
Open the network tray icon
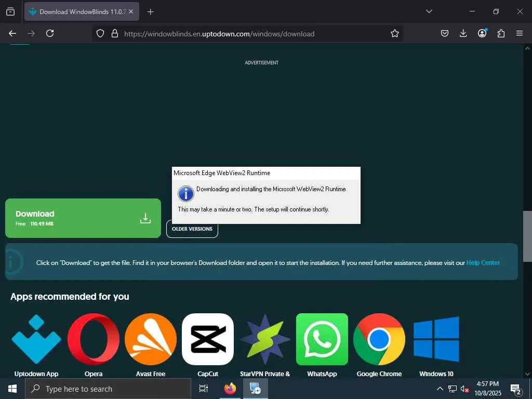(453, 389)
